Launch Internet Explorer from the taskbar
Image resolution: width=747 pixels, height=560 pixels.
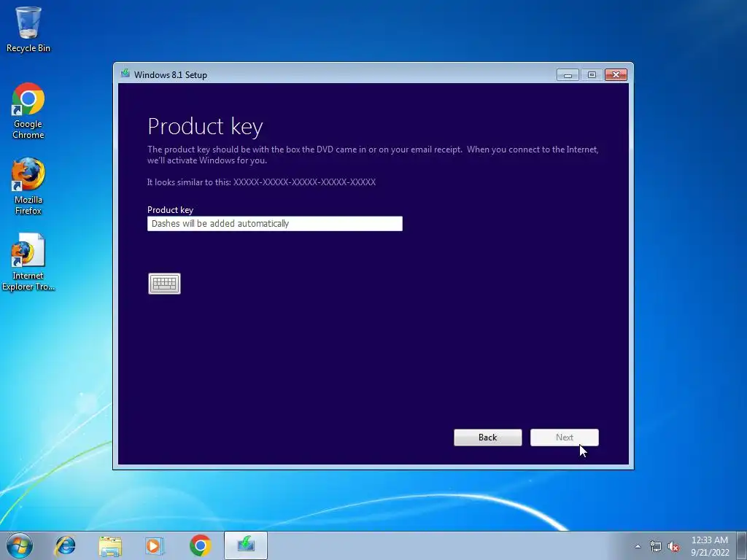pos(65,545)
